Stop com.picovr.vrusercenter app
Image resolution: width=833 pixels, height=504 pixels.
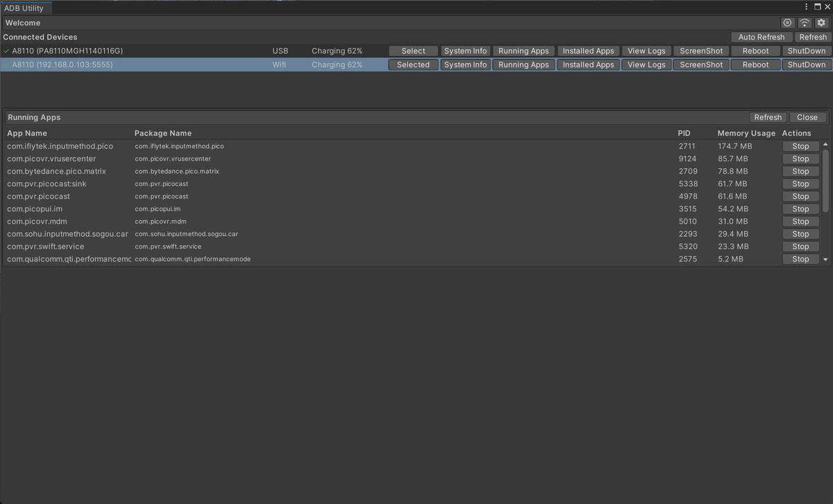point(800,159)
